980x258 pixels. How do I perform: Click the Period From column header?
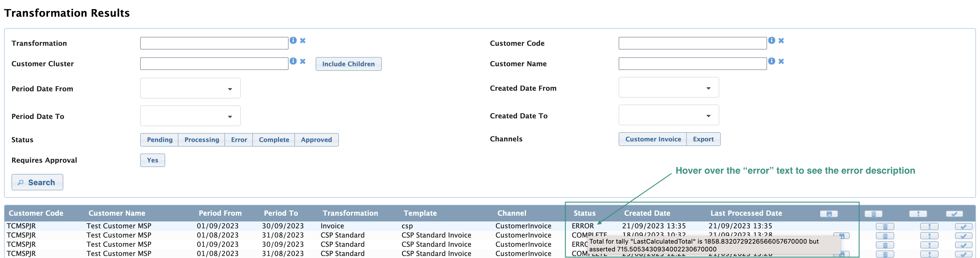(220, 213)
